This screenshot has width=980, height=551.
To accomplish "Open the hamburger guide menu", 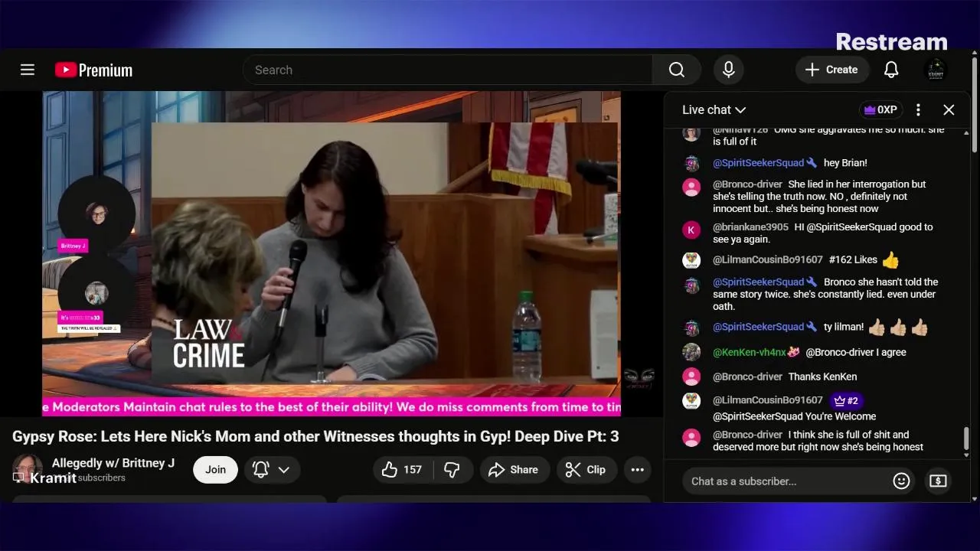I will 28,70.
